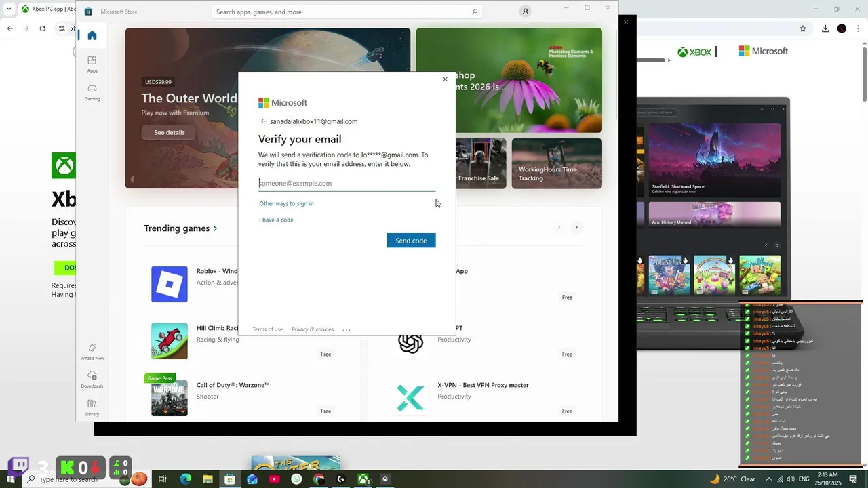868x488 pixels.
Task: Open Downloads in Store sidebar
Action: (x=92, y=380)
